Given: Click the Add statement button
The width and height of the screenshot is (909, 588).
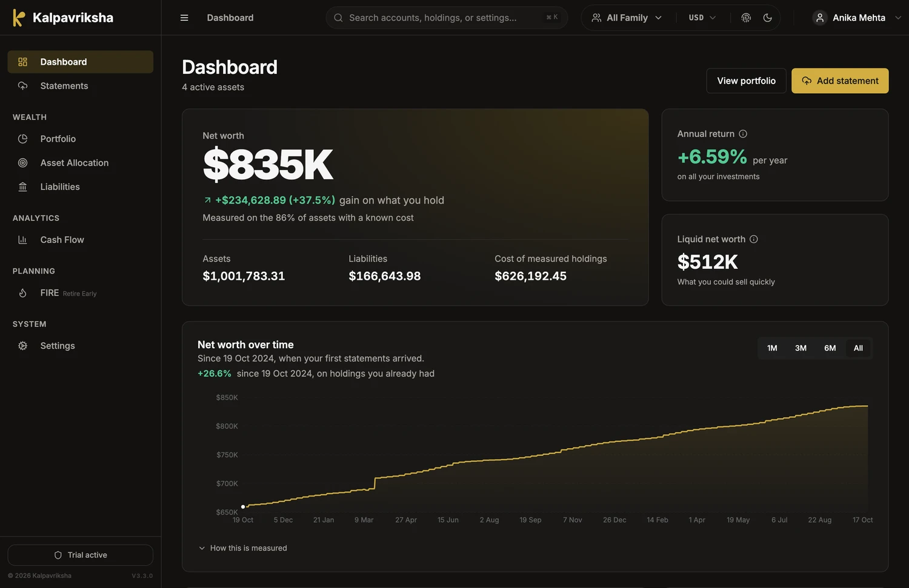Looking at the screenshot, I should click(x=840, y=81).
